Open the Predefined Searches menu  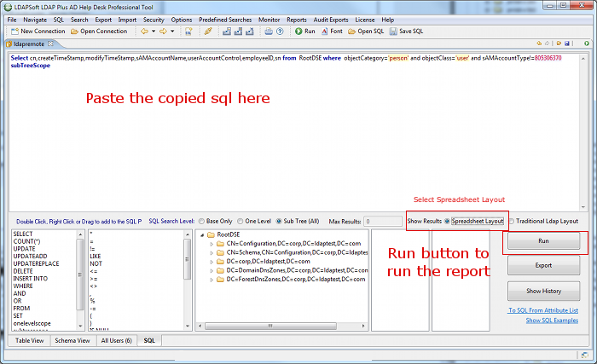tap(225, 20)
